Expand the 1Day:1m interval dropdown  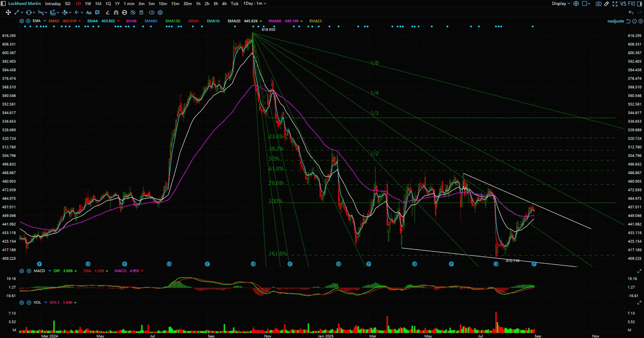(255, 4)
